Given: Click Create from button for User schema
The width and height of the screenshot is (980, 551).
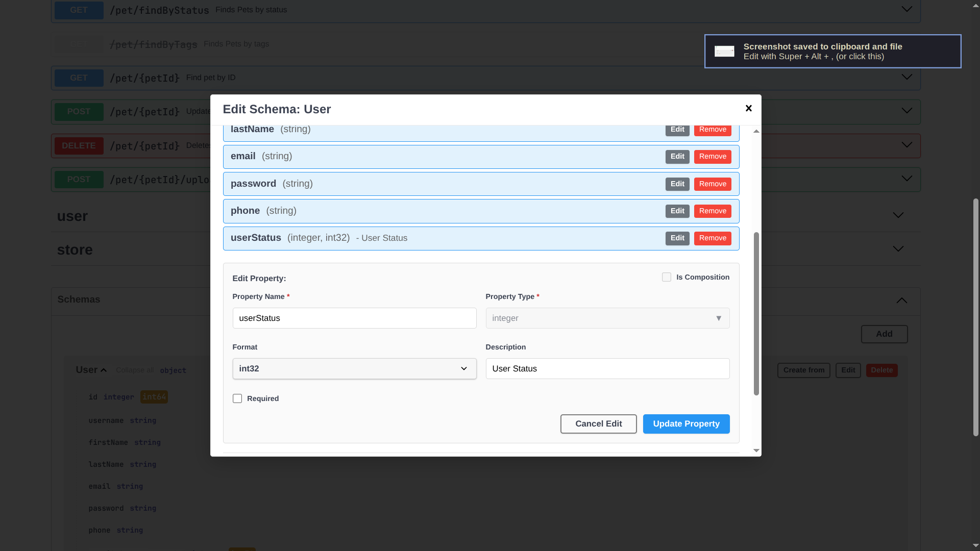Looking at the screenshot, I should pos(803,370).
